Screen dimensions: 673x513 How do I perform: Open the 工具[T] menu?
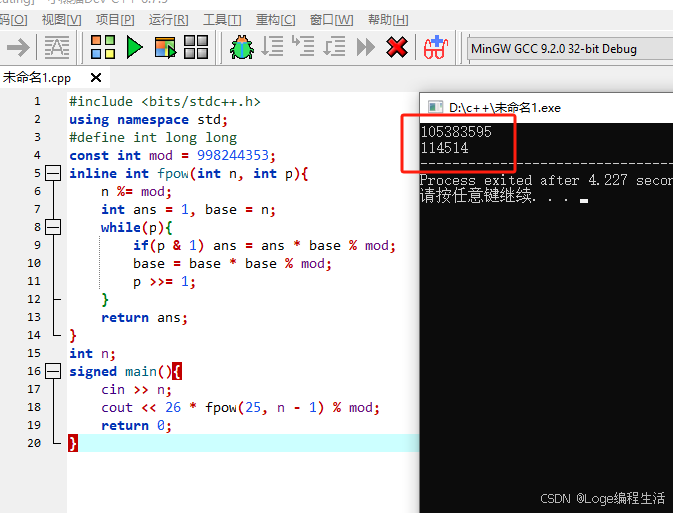coord(222,20)
